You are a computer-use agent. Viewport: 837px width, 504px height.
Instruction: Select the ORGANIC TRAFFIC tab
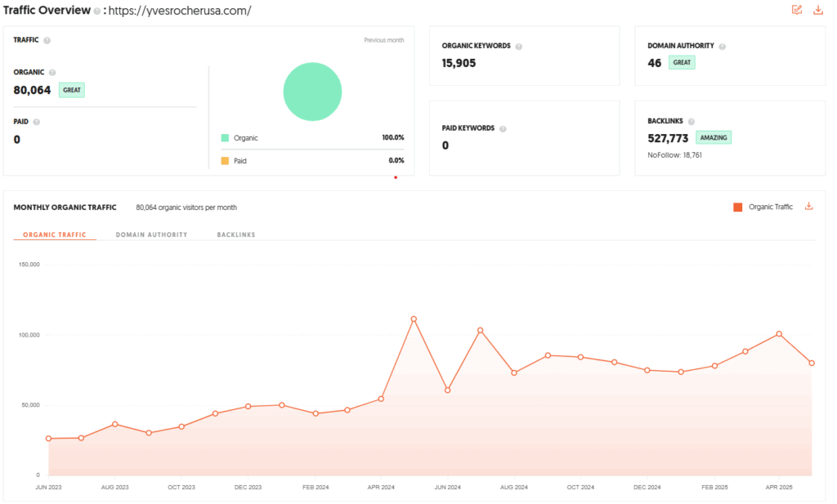tap(55, 234)
